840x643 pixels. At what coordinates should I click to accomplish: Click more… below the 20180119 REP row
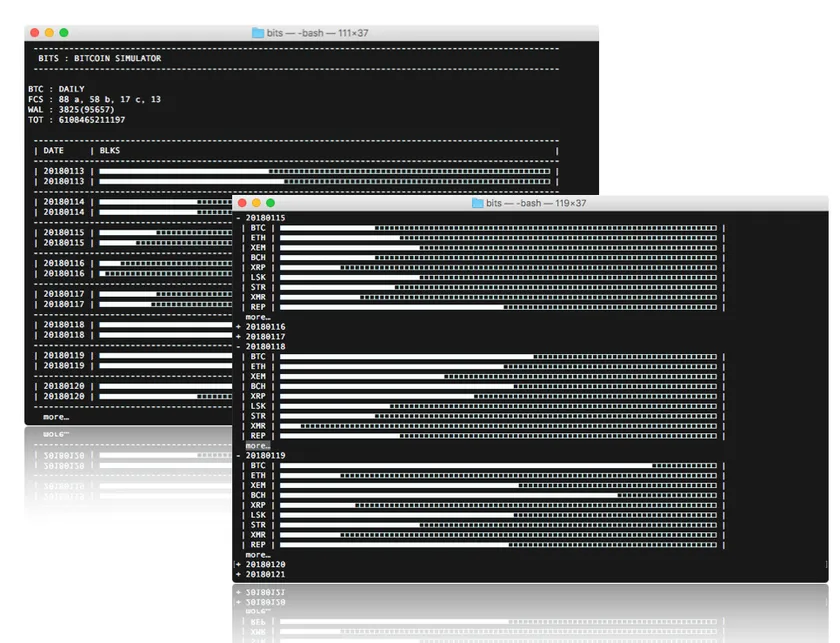click(258, 555)
